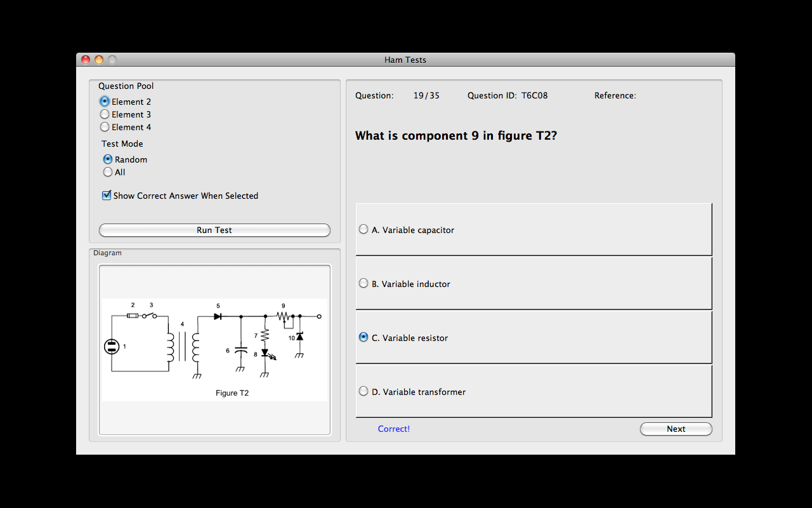Select answer C. Variable resistor
The image size is (812, 508).
click(x=363, y=338)
